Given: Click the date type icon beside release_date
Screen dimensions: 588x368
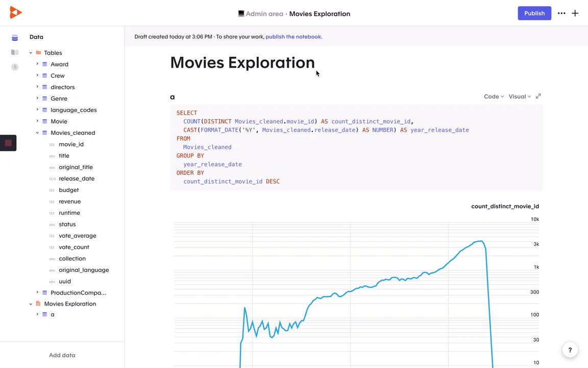Looking at the screenshot, I should click(x=52, y=179).
